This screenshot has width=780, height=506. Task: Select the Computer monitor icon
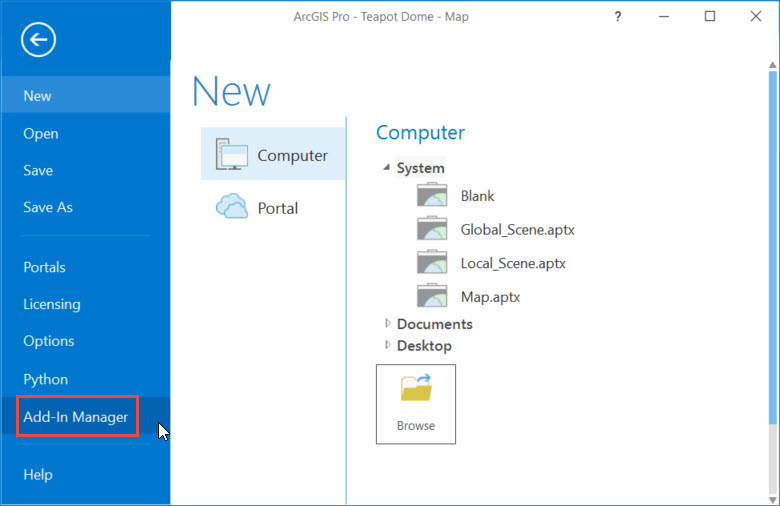coord(232,155)
